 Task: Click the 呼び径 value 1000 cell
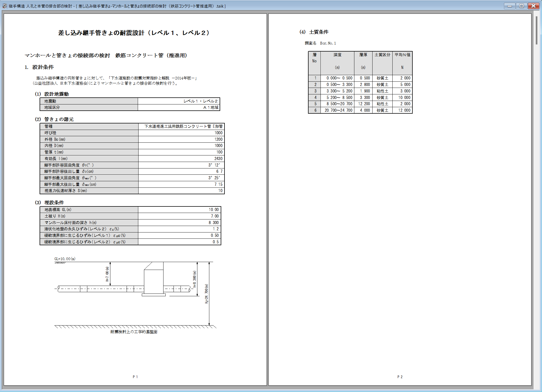pos(181,133)
